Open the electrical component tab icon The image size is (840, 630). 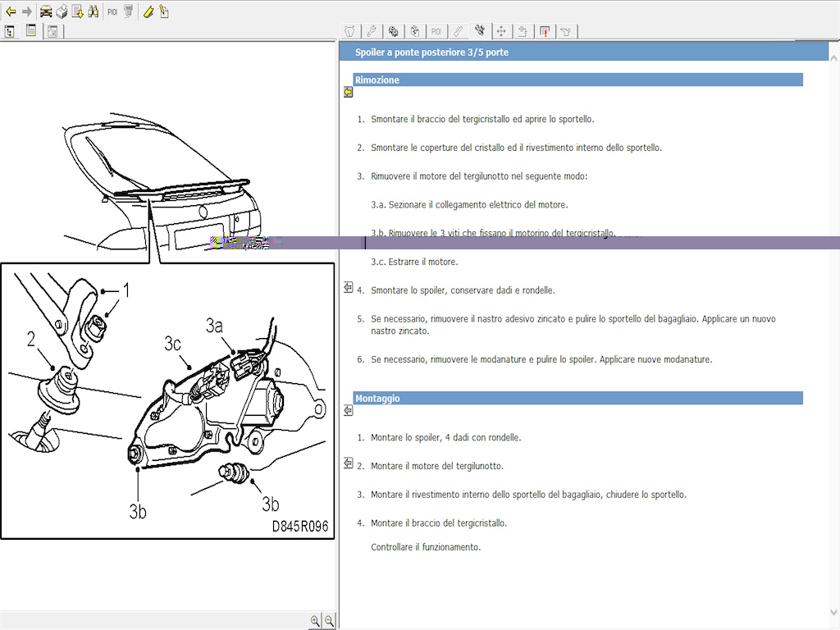click(414, 32)
